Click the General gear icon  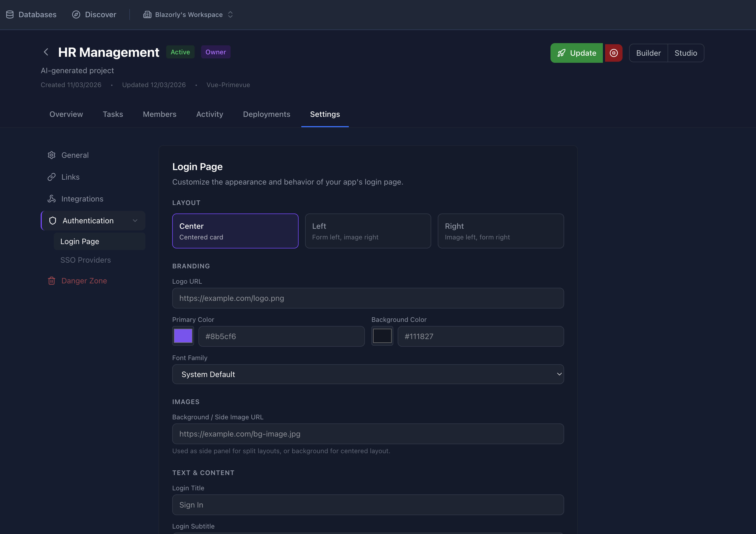coord(52,155)
